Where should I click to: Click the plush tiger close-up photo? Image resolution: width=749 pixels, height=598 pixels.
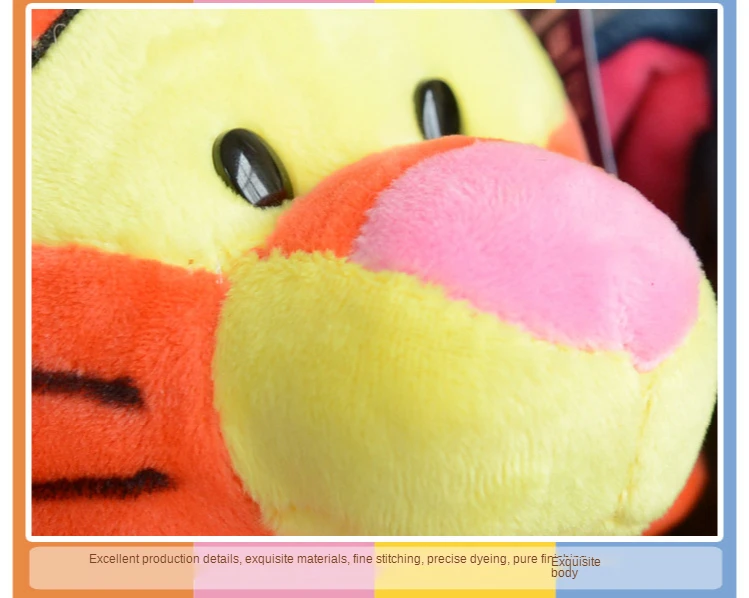(x=374, y=272)
